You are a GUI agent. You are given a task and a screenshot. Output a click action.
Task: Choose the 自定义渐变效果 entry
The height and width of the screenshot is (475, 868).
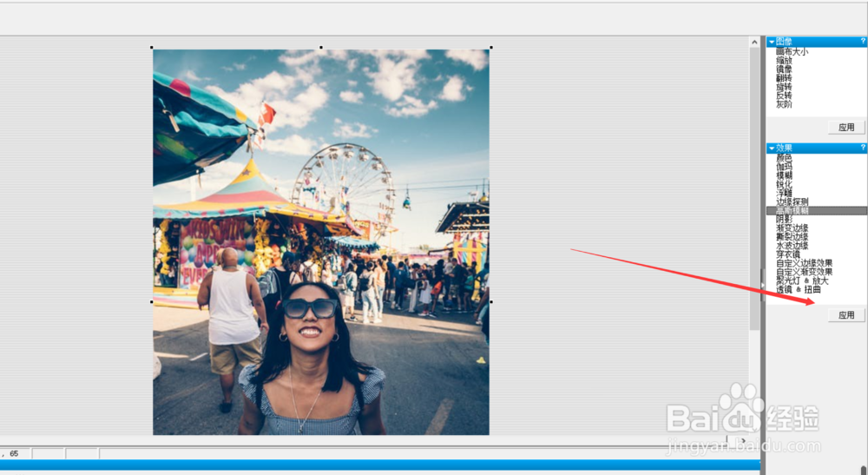(x=804, y=273)
